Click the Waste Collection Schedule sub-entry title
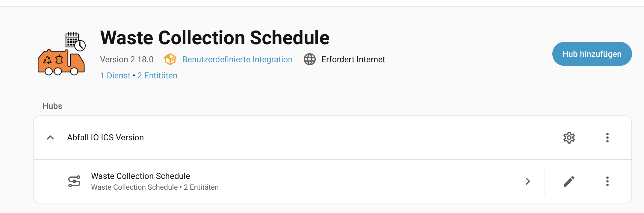Image resolution: width=644 pixels, height=213 pixels. (140, 176)
